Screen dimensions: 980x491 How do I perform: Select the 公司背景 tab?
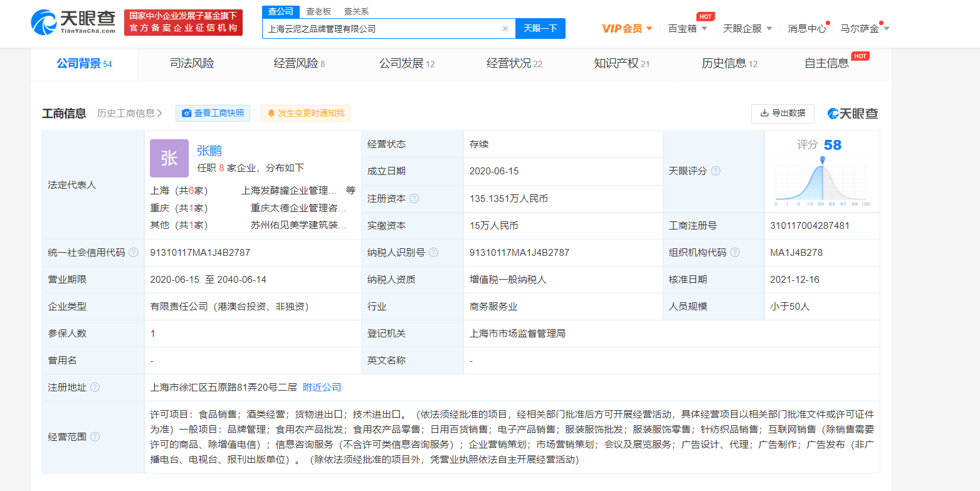[x=84, y=63]
